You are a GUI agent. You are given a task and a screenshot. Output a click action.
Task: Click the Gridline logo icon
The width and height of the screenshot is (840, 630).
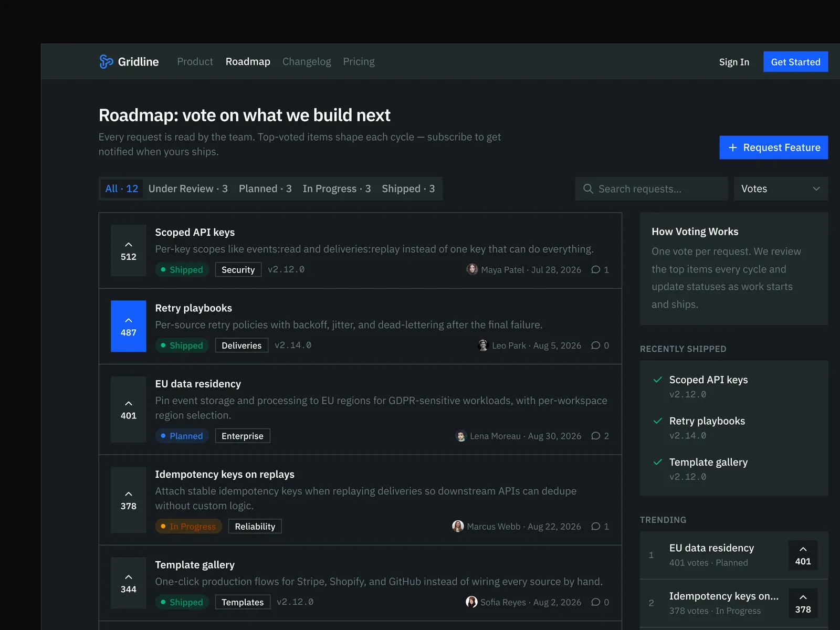[106, 61]
